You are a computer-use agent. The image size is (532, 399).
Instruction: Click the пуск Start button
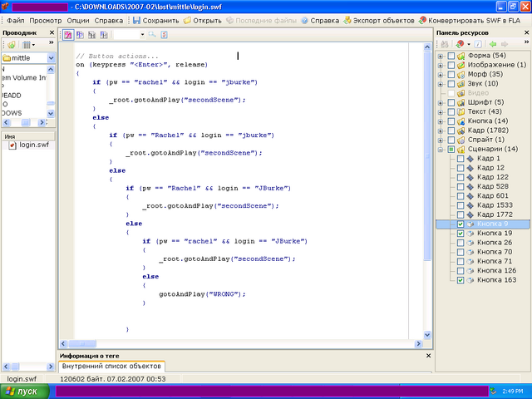(24, 392)
